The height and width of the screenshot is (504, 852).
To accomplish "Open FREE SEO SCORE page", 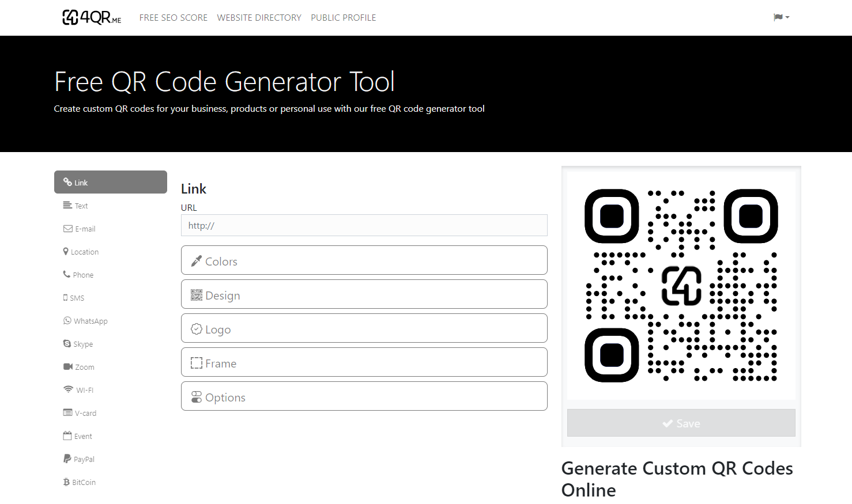I will click(x=174, y=18).
